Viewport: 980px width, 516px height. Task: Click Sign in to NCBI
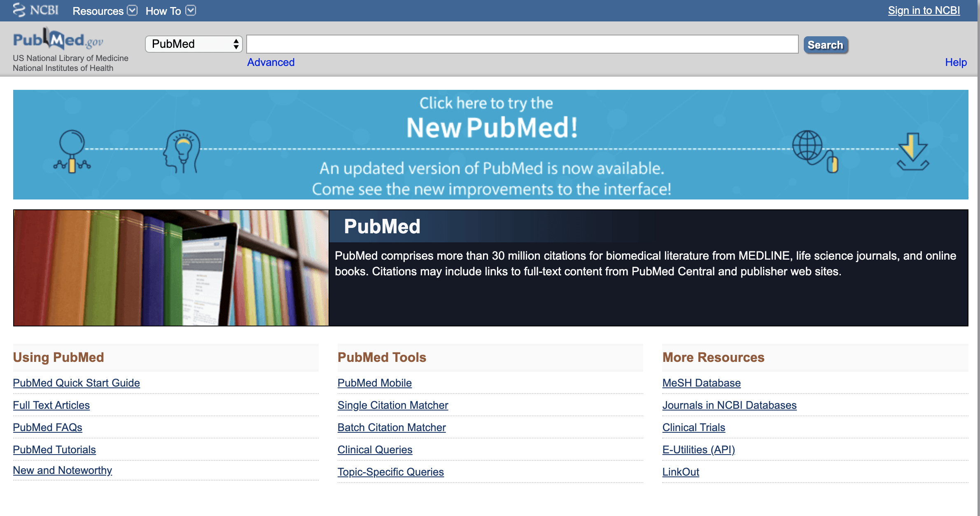[924, 11]
